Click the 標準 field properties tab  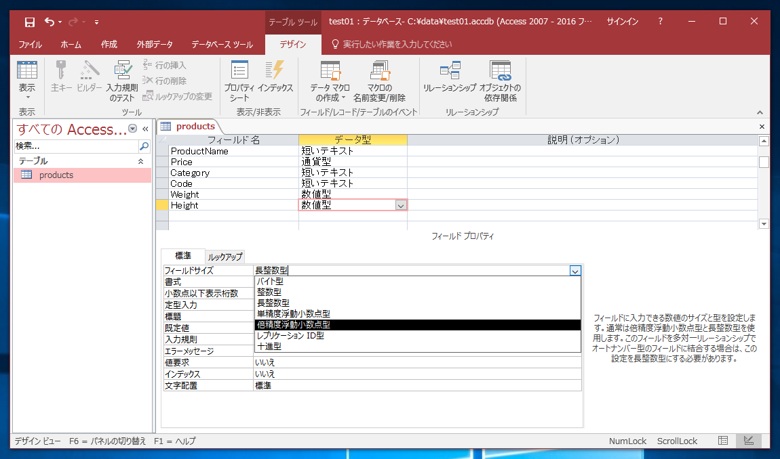point(183,256)
